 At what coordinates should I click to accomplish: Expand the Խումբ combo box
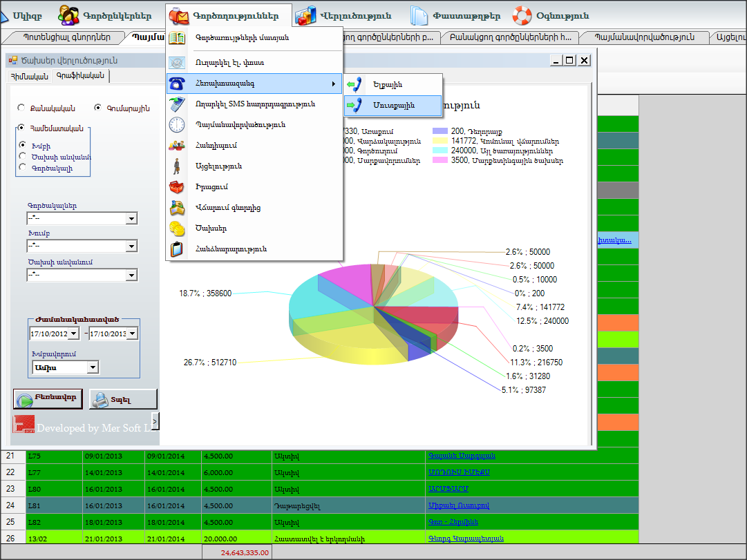[131, 247]
